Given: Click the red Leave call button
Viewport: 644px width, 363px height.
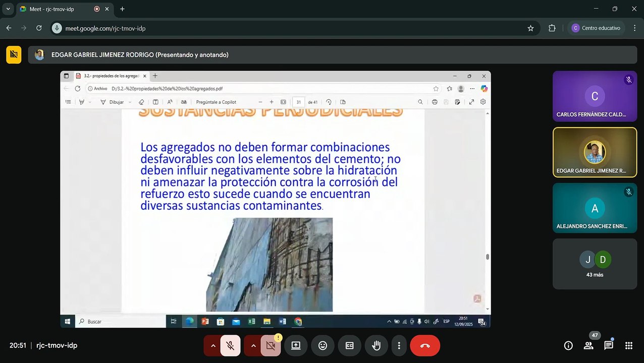Looking at the screenshot, I should tap(425, 346).
